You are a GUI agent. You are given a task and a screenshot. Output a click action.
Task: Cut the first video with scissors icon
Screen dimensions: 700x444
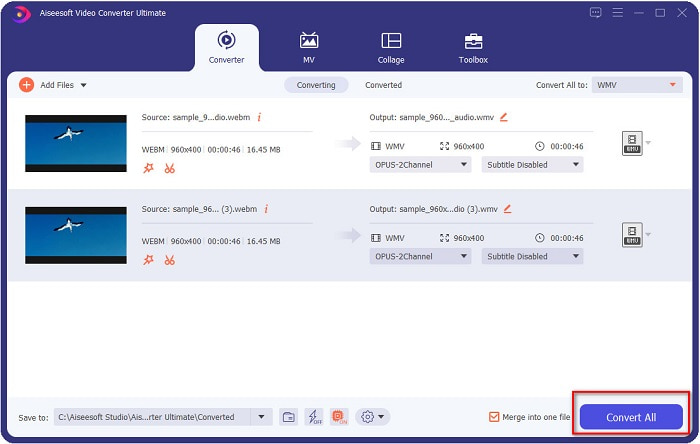[170, 168]
